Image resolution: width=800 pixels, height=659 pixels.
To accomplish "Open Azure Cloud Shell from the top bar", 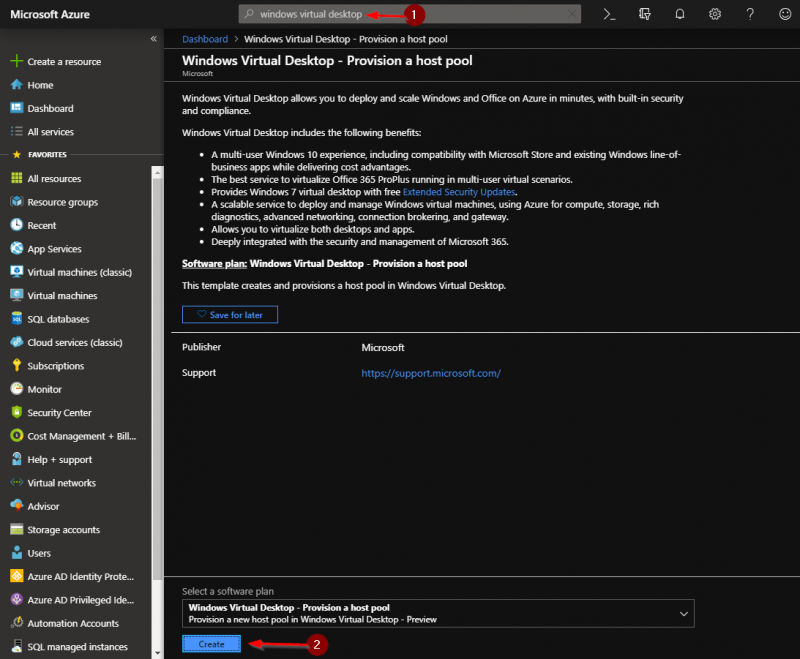I will point(607,14).
